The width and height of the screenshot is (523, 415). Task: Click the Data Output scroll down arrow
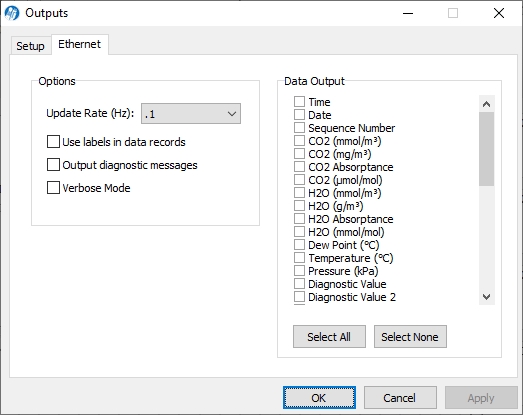tap(487, 297)
